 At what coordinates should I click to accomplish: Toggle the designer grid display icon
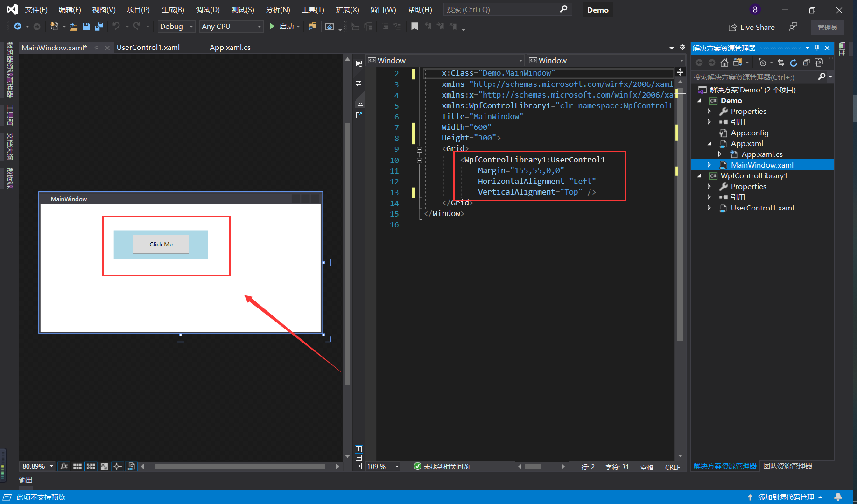(77, 466)
